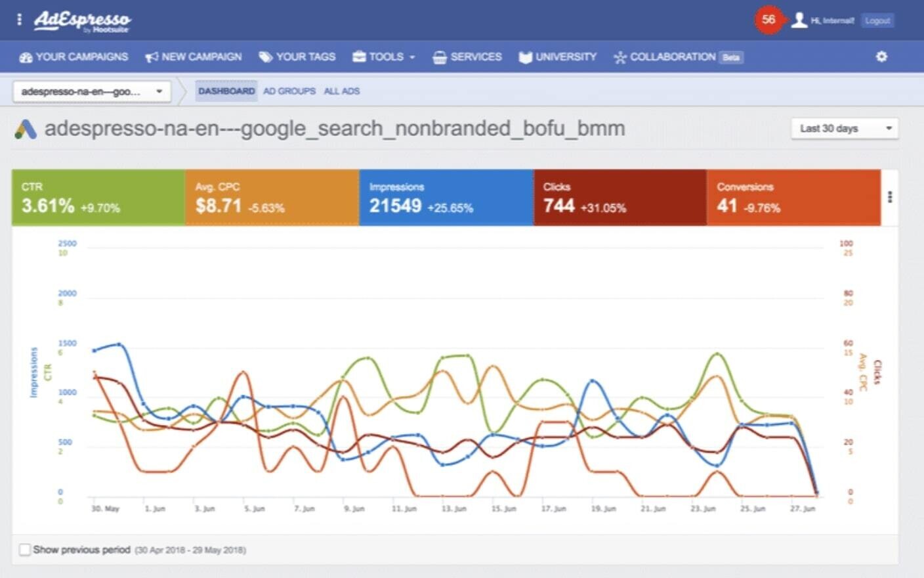The height and width of the screenshot is (578, 924).
Task: Open the three-dot menu beside Conversions
Action: (x=891, y=196)
